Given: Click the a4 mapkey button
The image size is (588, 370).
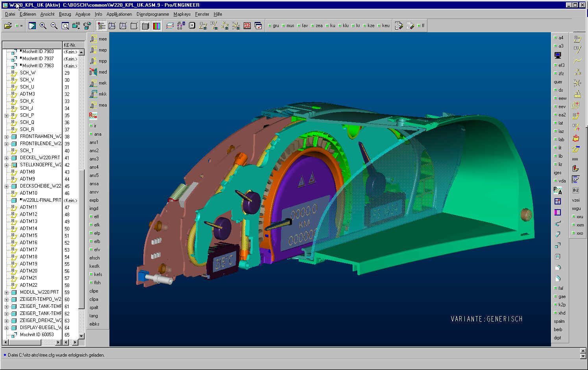Looking at the screenshot, I should pyautogui.click(x=559, y=38).
